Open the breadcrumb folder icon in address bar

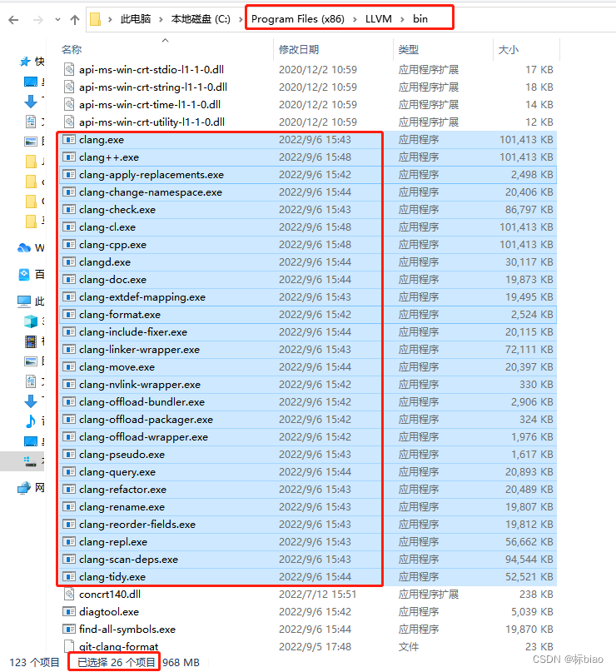(x=96, y=19)
